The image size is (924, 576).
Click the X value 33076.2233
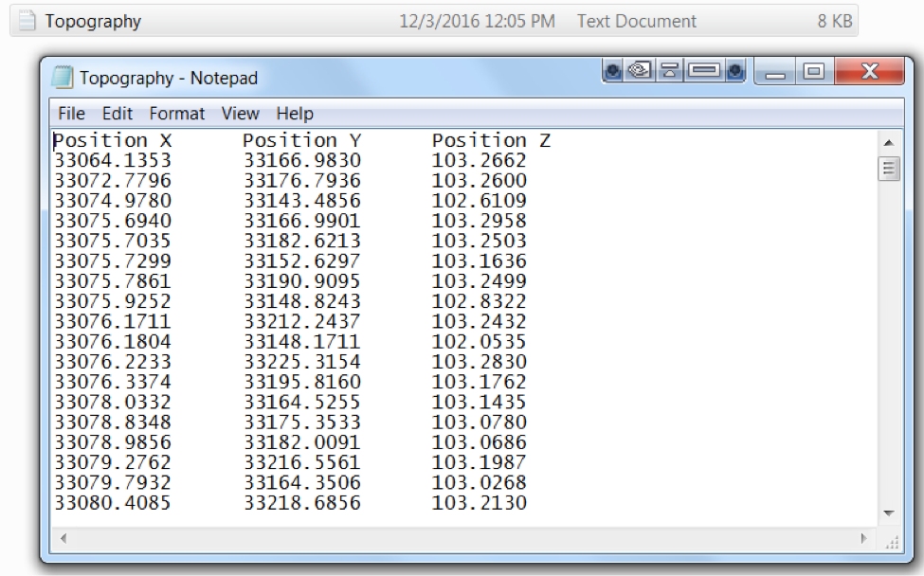113,361
